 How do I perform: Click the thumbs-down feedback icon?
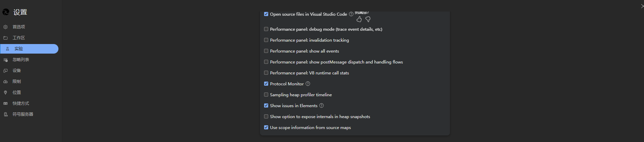tap(368, 19)
